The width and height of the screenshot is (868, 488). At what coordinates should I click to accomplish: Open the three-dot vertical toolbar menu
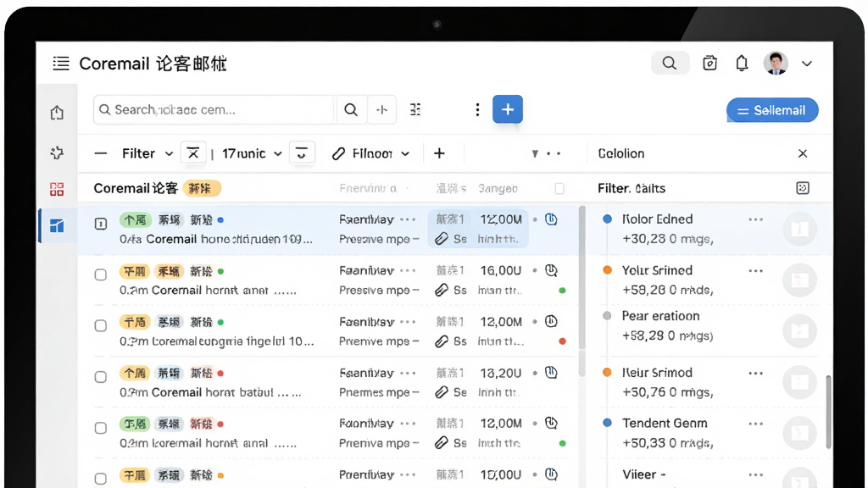click(477, 109)
